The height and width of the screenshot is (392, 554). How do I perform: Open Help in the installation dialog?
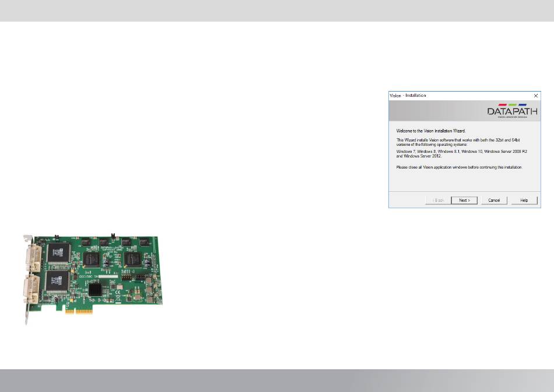(x=524, y=201)
